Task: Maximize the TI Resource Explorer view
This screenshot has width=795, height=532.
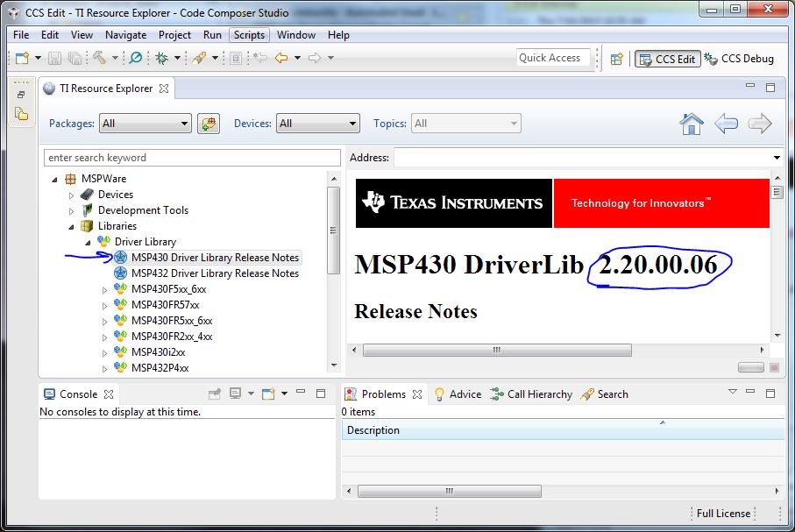Action: [x=770, y=88]
